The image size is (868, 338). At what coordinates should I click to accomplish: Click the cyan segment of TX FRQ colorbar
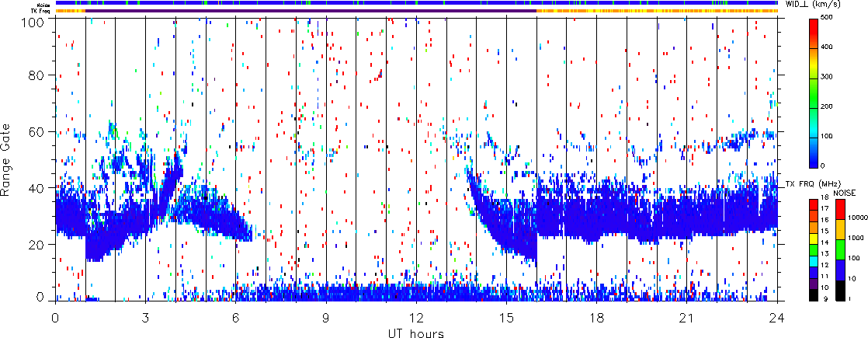(x=814, y=261)
